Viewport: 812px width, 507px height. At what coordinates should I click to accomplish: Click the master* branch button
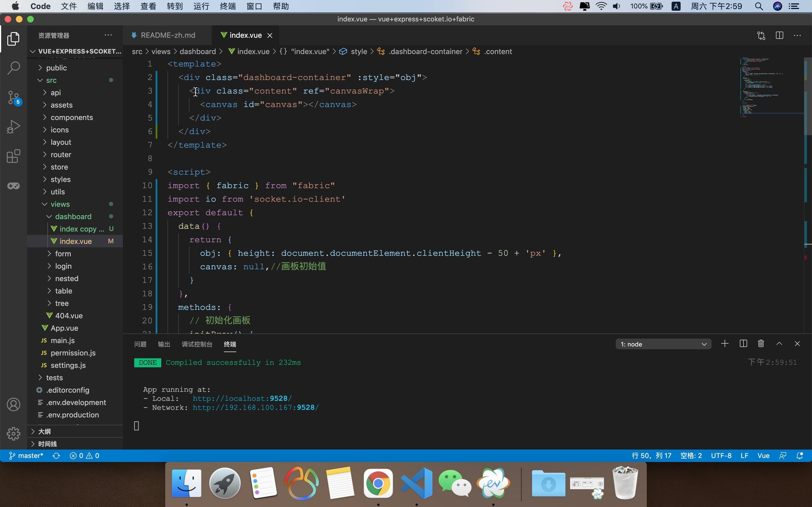pos(26,456)
